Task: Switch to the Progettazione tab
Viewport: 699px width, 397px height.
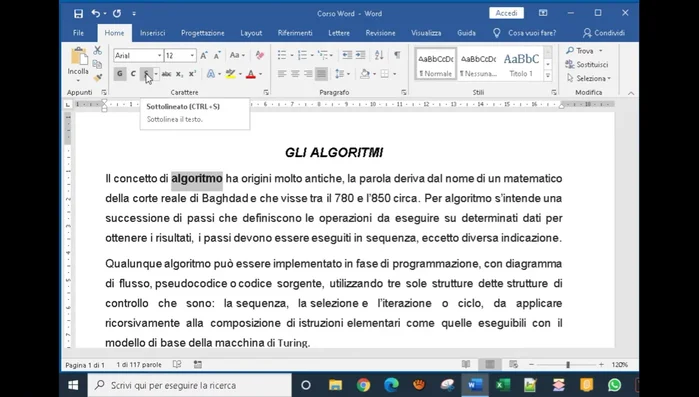Action: pos(203,33)
